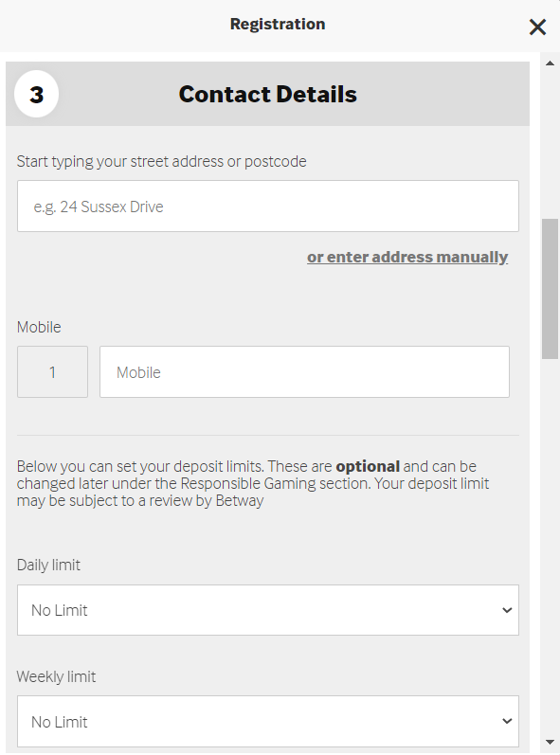This screenshot has height=755, width=560.
Task: Open the Weekly limit 'No Limit' select
Action: click(268, 721)
